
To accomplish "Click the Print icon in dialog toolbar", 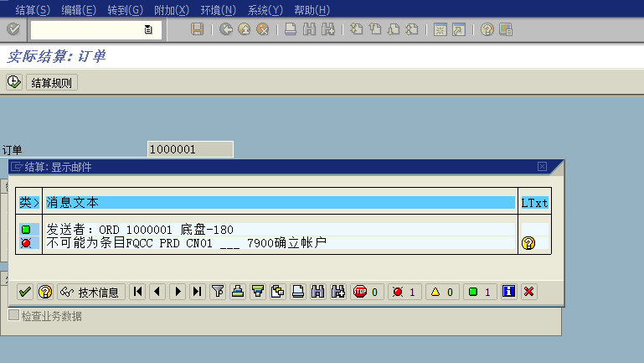I will pyautogui.click(x=298, y=292).
